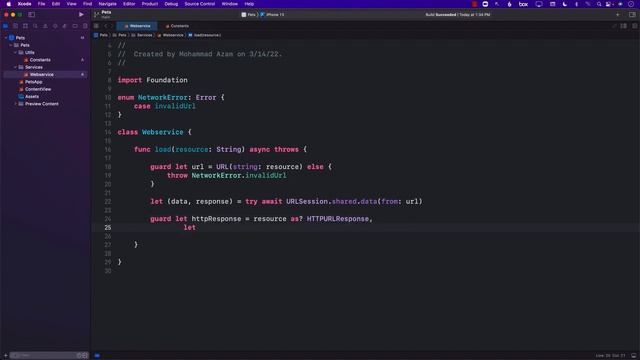The image size is (640, 360).
Task: Open the Product menu
Action: [150, 4]
